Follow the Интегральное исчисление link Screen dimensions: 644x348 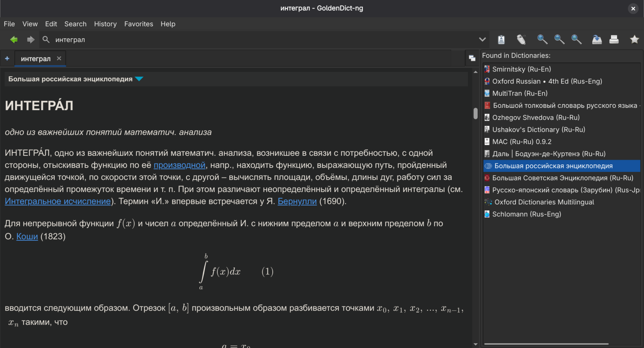pyautogui.click(x=58, y=201)
